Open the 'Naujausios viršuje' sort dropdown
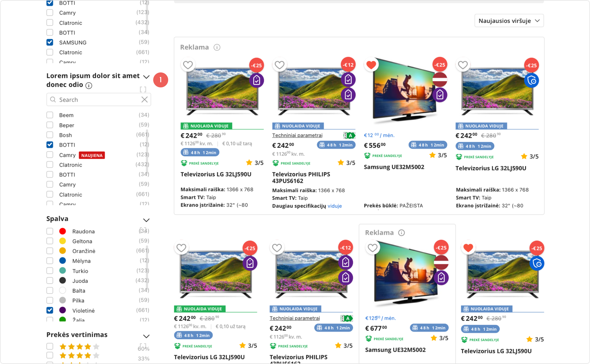 (509, 21)
